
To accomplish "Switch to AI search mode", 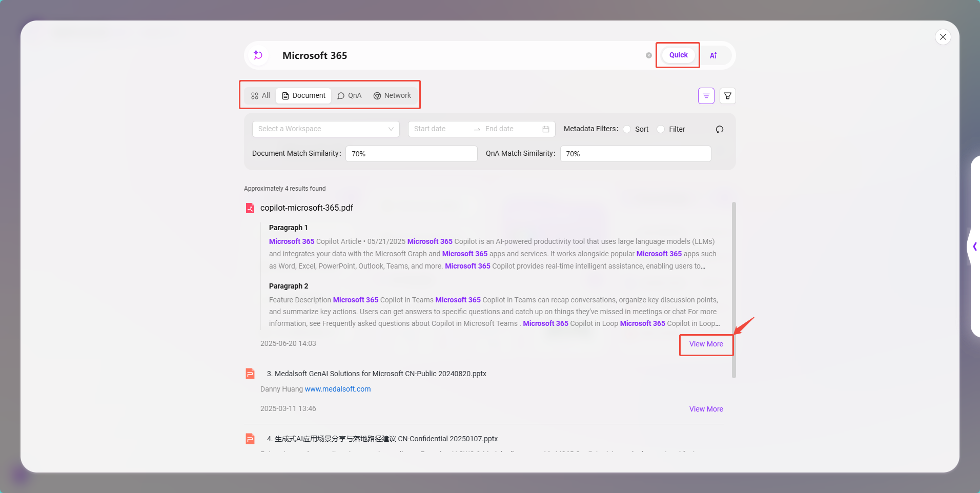I will pos(713,55).
